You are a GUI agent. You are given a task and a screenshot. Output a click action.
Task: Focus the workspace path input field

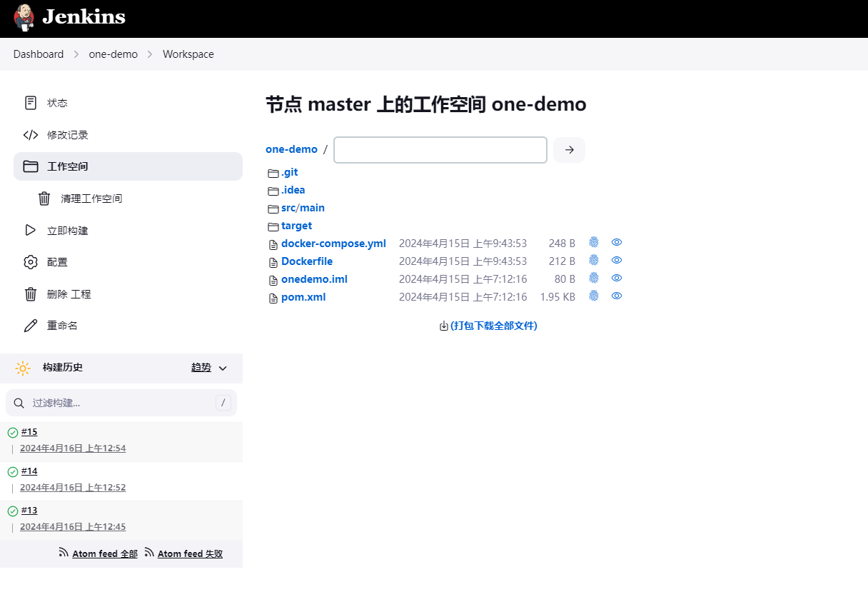[x=440, y=150]
